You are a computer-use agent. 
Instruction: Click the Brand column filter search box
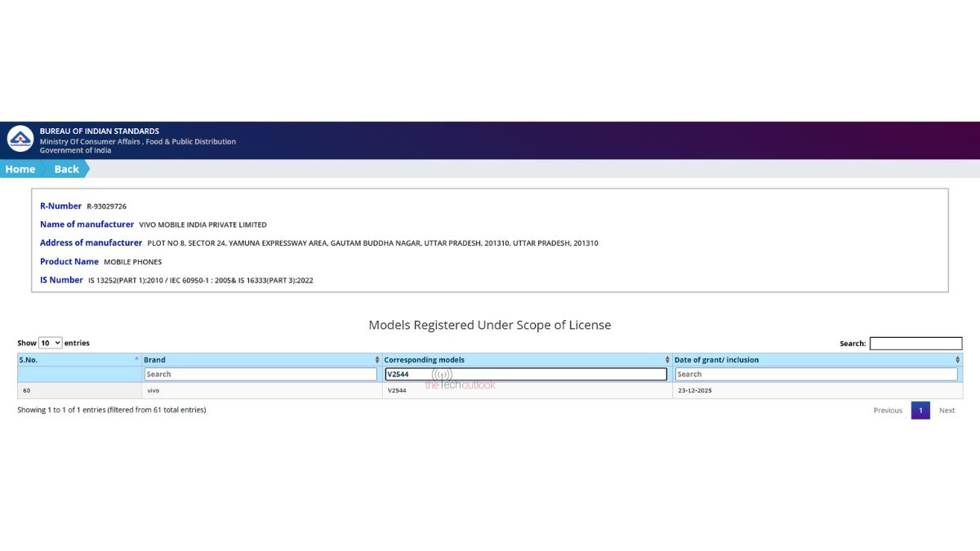click(x=261, y=375)
